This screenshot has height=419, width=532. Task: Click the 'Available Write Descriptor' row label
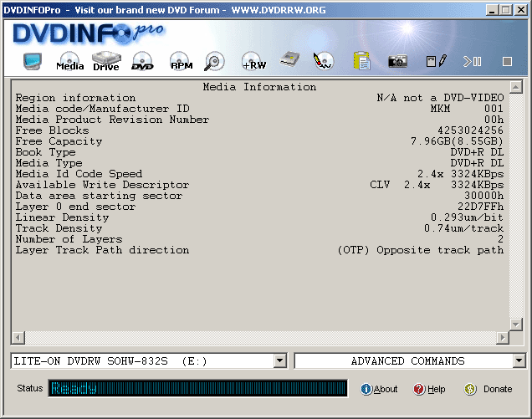click(102, 185)
